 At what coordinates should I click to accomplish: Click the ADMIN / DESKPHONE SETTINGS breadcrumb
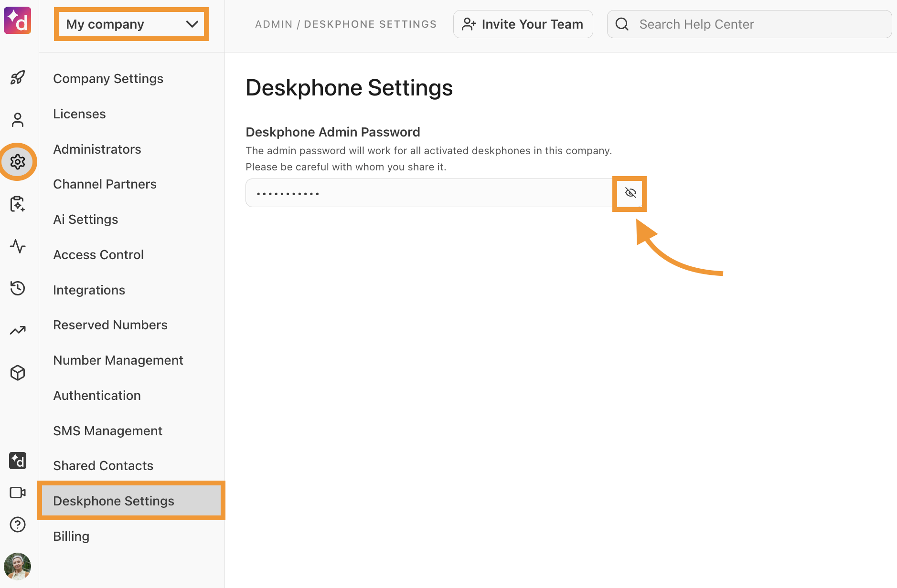coord(346,24)
